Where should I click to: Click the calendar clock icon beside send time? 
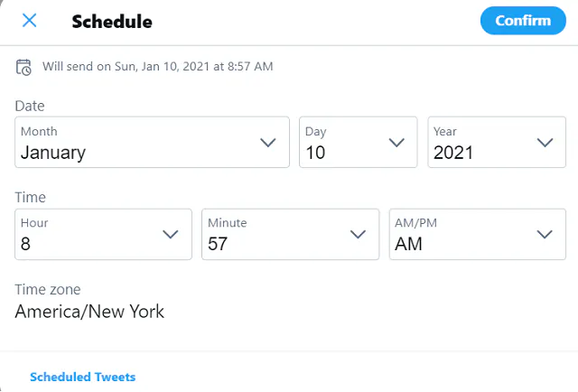[x=24, y=67]
